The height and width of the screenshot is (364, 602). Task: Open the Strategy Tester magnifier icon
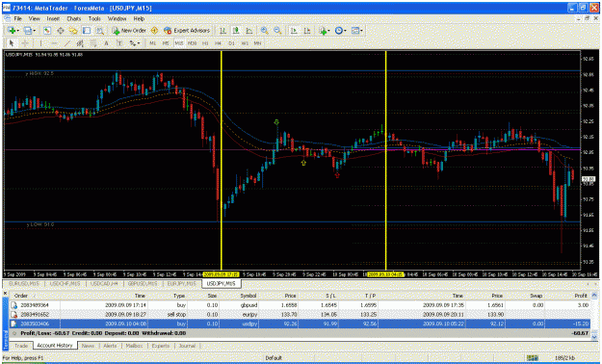click(x=99, y=31)
